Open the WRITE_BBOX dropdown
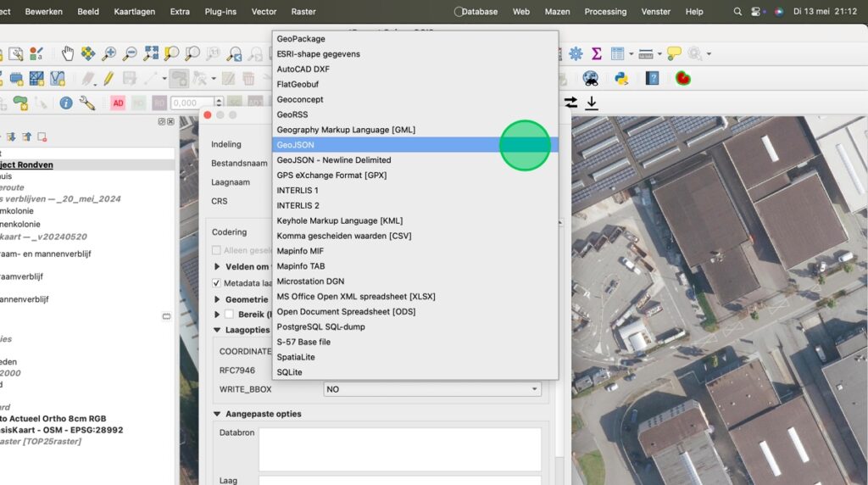 point(432,389)
